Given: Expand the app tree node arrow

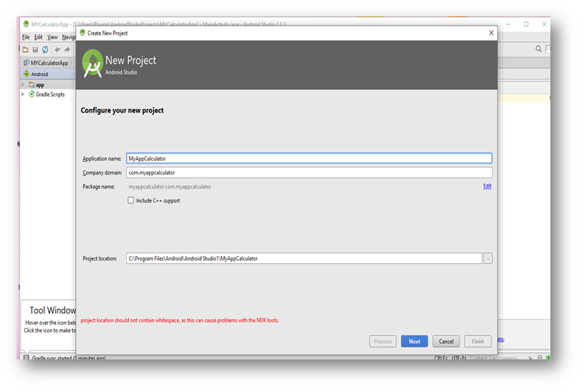Looking at the screenshot, I should [x=23, y=85].
